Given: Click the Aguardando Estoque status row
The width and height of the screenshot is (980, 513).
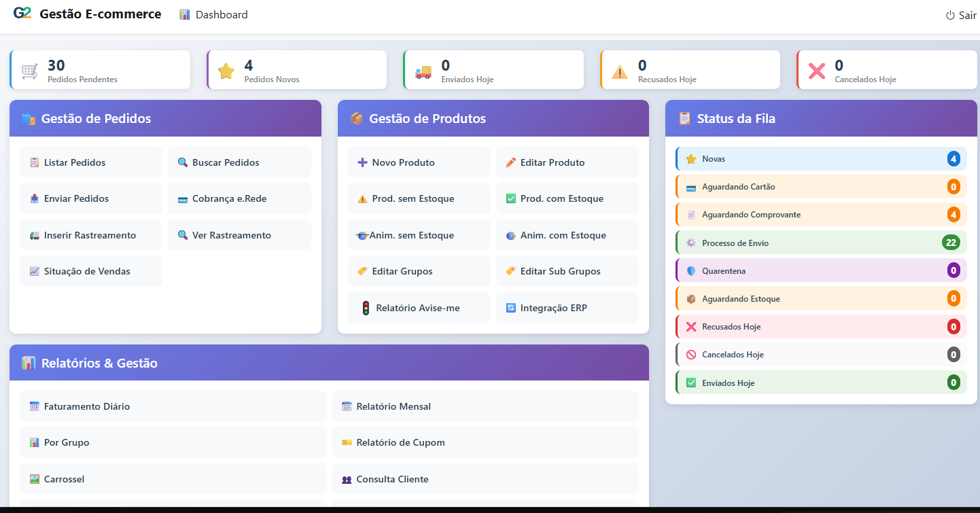Looking at the screenshot, I should 821,298.
